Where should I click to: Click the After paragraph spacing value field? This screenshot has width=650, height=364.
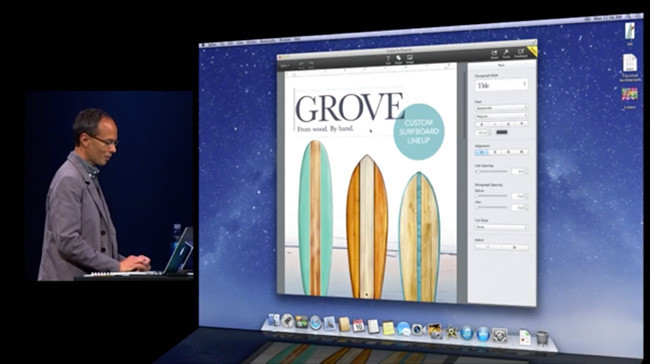coord(517,207)
